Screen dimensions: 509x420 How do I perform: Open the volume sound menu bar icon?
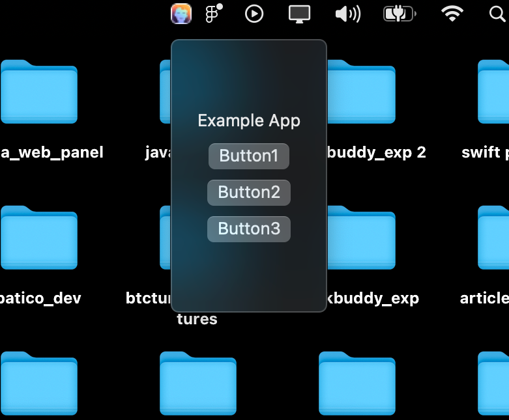(x=347, y=14)
